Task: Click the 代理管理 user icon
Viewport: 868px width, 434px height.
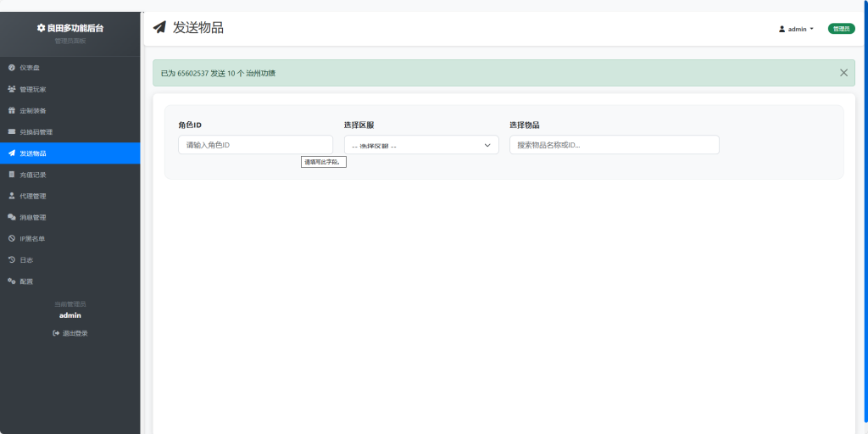Action: (12, 196)
